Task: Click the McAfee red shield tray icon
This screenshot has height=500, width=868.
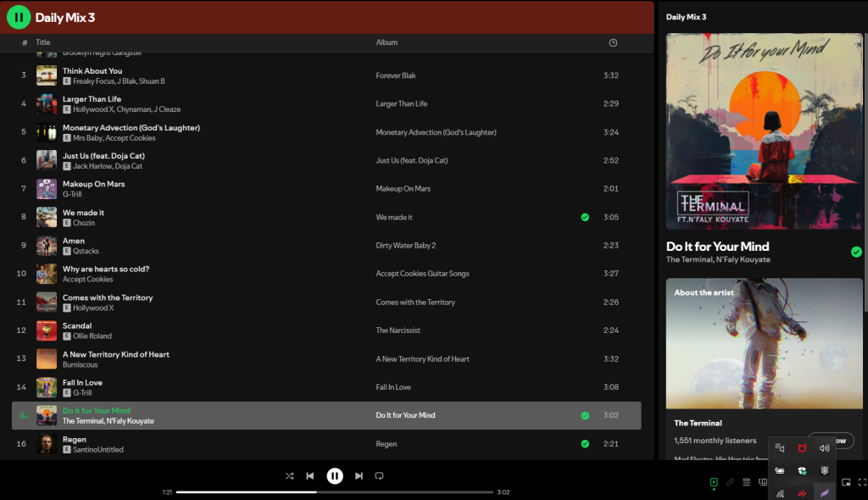Action: (802, 448)
